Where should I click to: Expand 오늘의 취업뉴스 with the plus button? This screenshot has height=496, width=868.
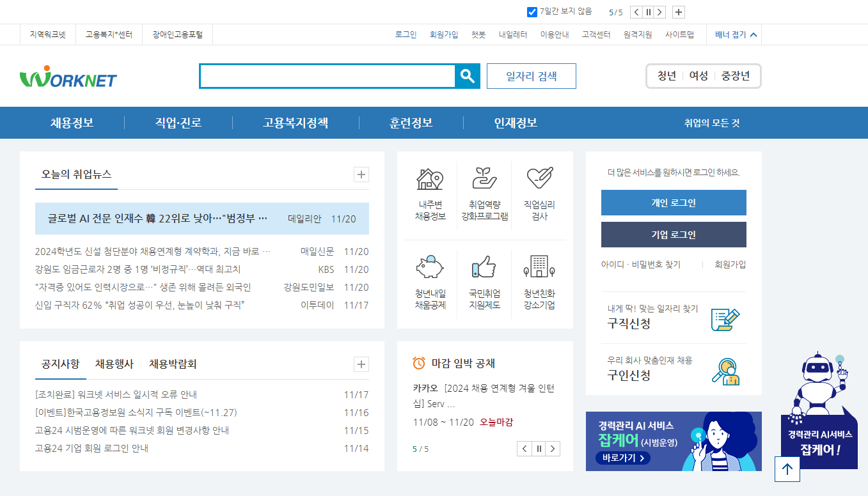coord(361,174)
